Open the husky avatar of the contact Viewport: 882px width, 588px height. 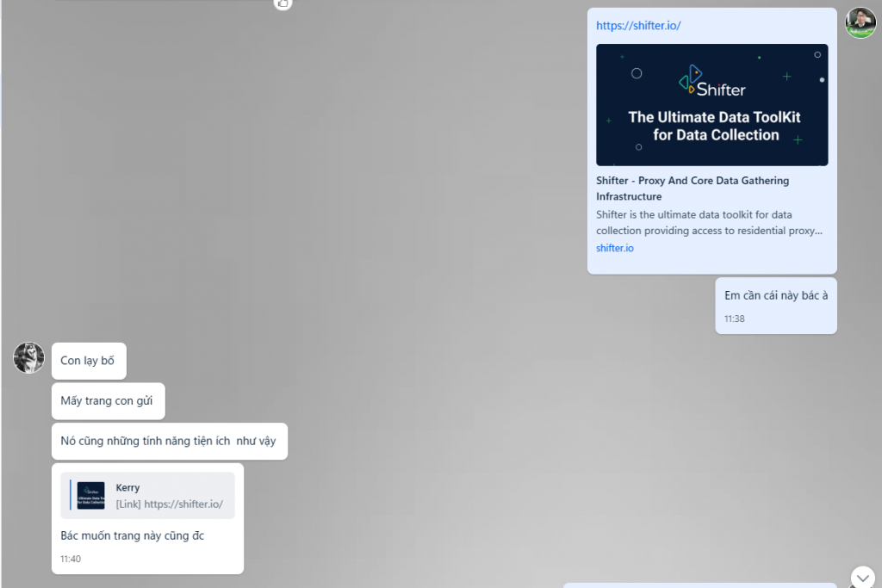tap(28, 357)
